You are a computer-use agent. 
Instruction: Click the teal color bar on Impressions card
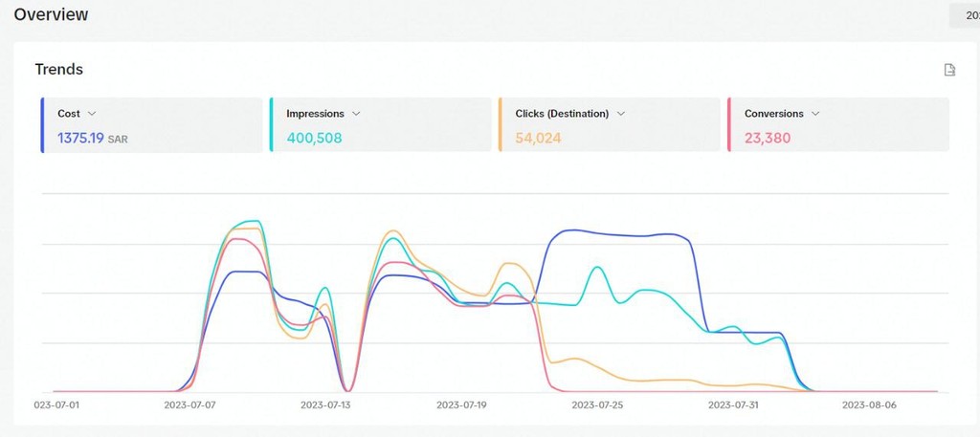271,124
